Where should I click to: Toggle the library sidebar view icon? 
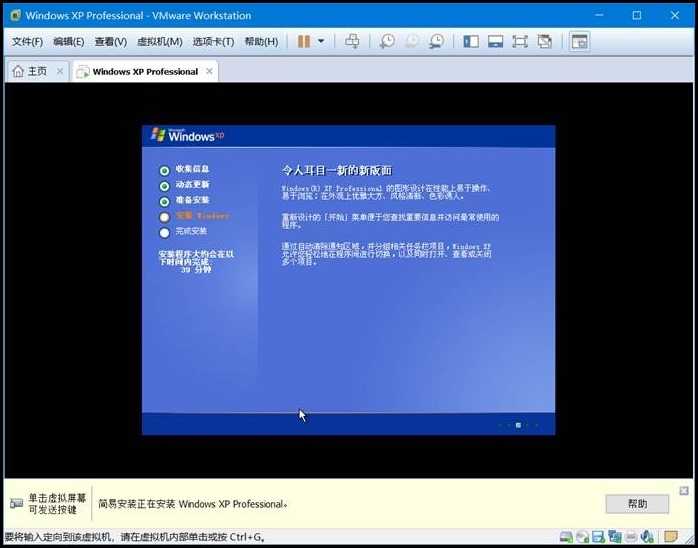point(471,42)
